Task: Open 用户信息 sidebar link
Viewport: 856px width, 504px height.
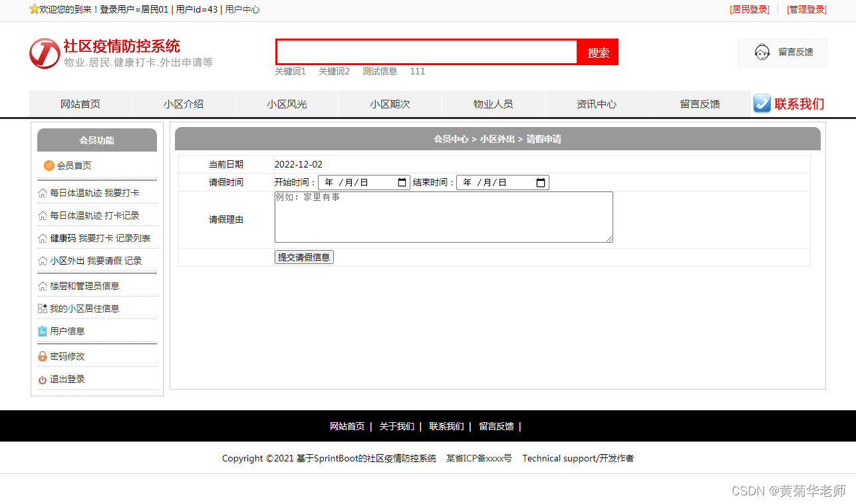Action: coord(67,331)
